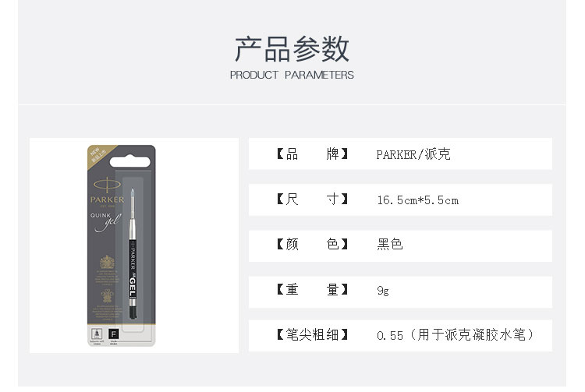Viewport: 585px width, 392px height.
Task: Select the 重量 label
Action: tap(312, 290)
